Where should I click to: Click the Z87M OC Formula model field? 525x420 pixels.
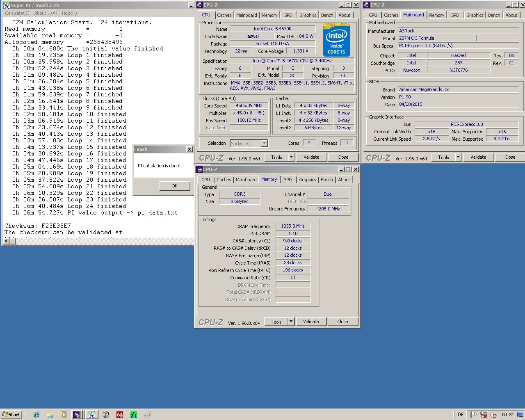tap(436, 38)
